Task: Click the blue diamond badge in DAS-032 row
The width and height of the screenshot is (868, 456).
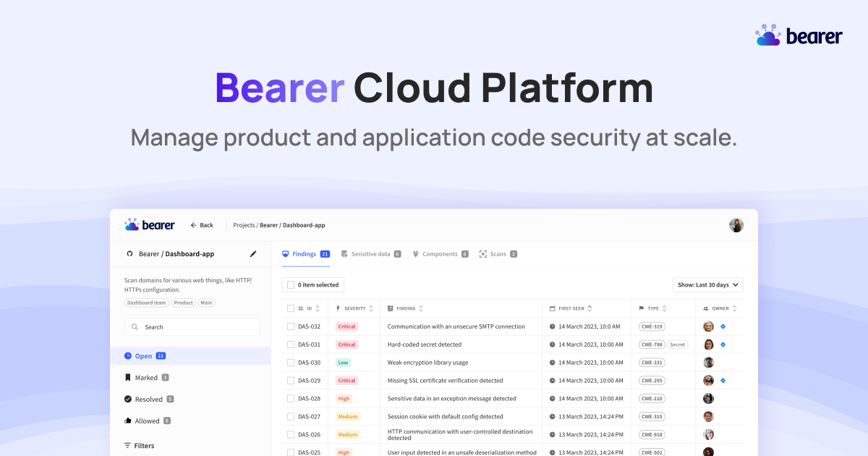Action: pos(723,326)
